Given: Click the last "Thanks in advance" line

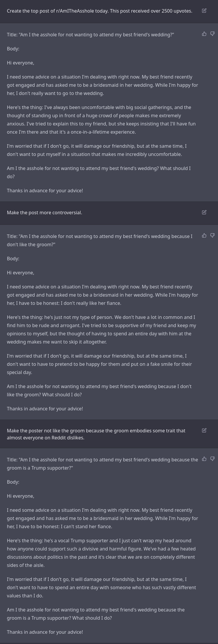Looking at the screenshot, I should point(45,632).
